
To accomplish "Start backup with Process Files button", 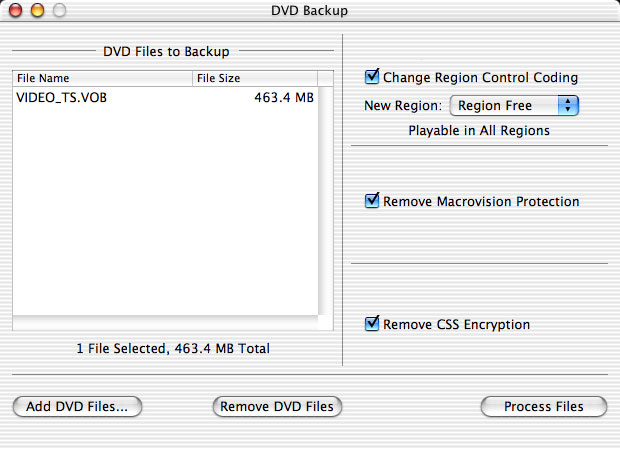I will (x=544, y=406).
